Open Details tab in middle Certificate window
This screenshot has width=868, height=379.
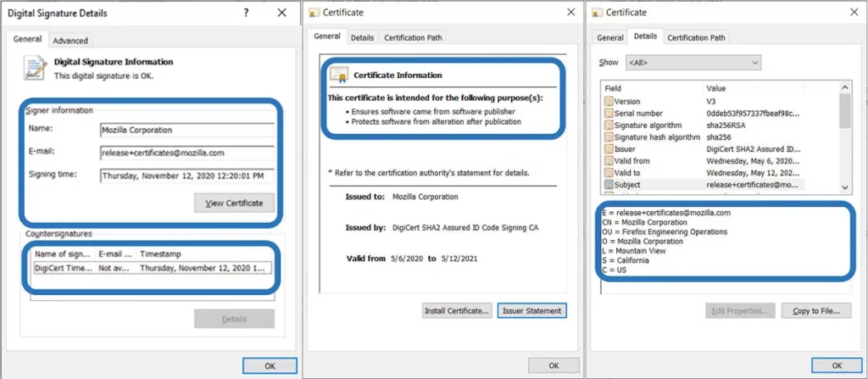(x=362, y=37)
